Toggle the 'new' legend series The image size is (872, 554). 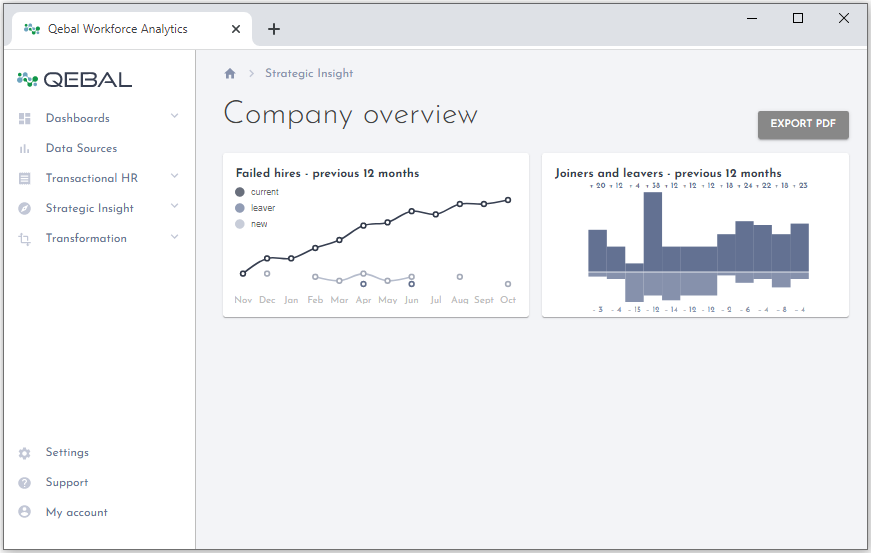[x=251, y=224]
